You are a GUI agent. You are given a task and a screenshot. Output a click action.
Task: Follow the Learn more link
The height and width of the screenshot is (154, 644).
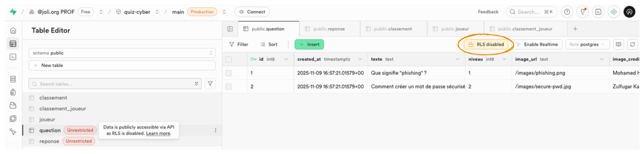click(158, 133)
